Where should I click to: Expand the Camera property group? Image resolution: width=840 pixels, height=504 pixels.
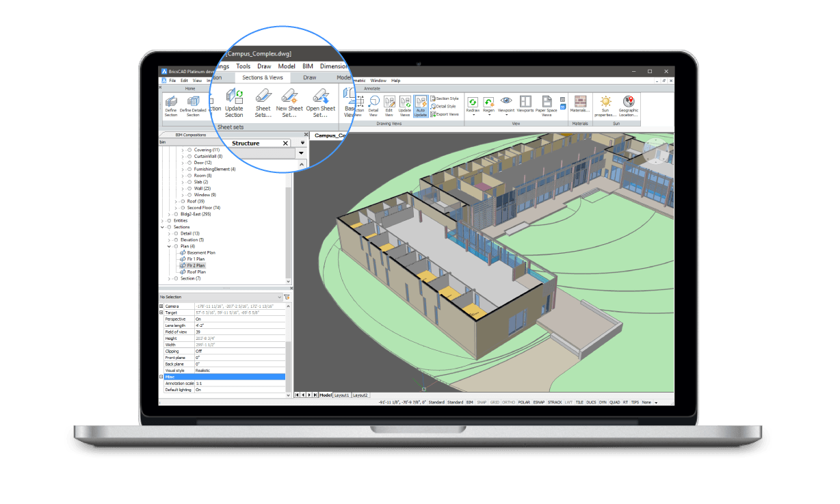(161, 306)
